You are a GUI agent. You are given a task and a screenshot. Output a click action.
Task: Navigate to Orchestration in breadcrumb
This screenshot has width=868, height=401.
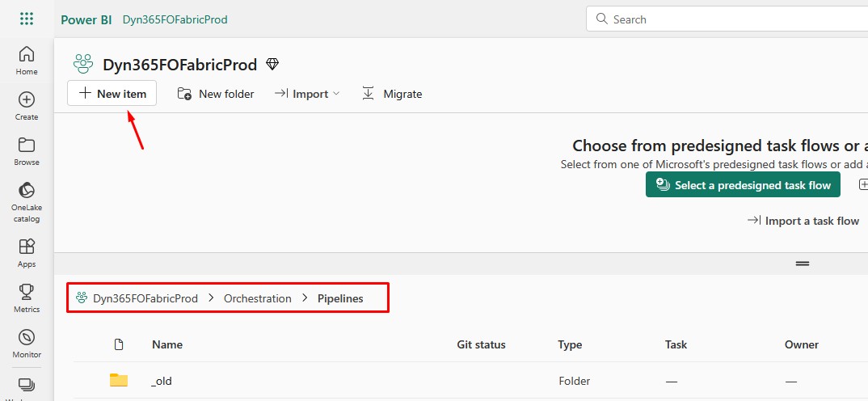click(258, 298)
